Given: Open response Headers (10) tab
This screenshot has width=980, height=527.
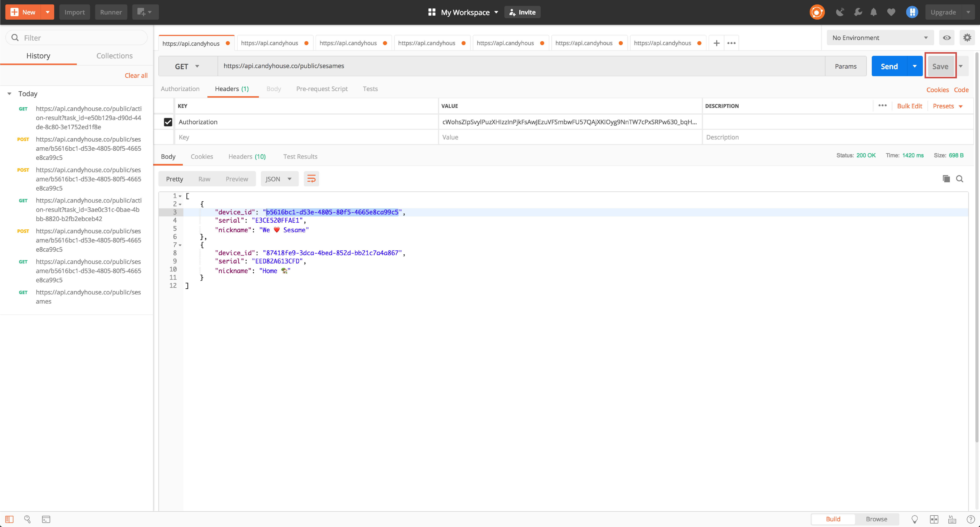Looking at the screenshot, I should pyautogui.click(x=247, y=157).
